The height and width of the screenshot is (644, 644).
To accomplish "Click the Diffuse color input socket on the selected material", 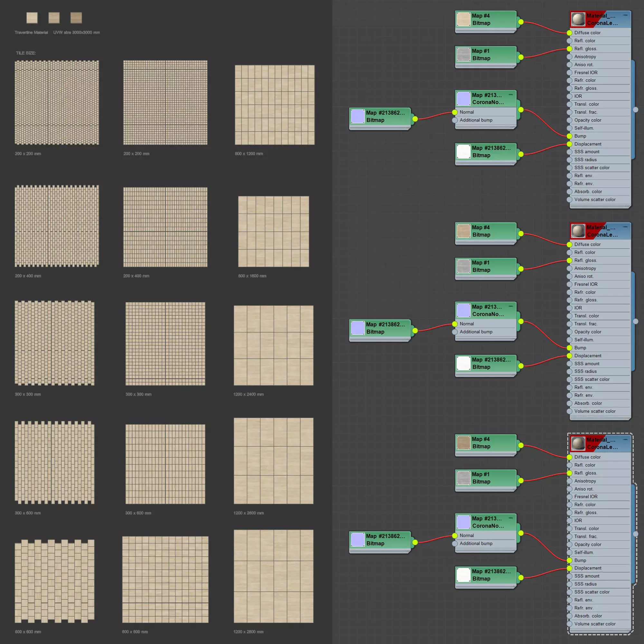I will point(569,457).
